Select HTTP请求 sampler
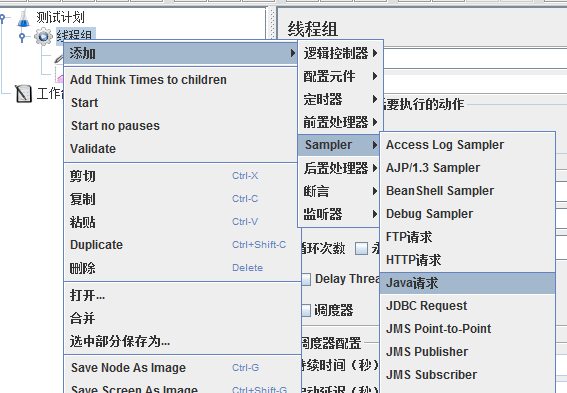Image resolution: width=567 pixels, height=393 pixels. click(467, 260)
